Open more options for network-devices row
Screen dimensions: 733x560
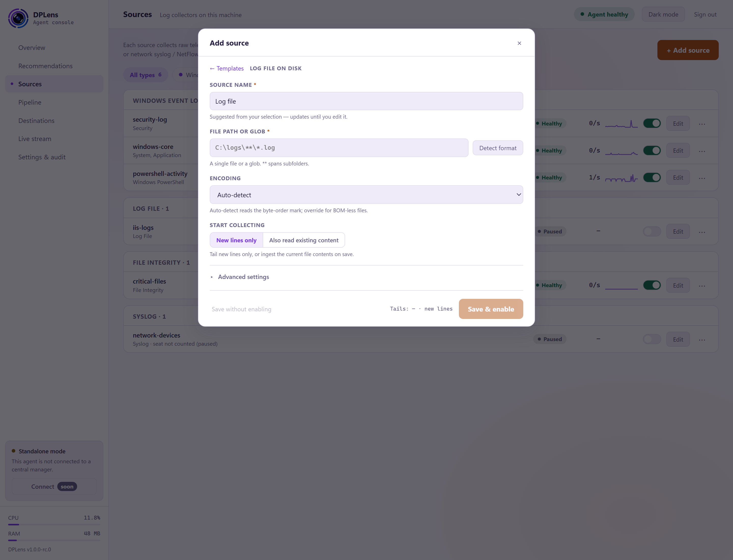point(702,340)
